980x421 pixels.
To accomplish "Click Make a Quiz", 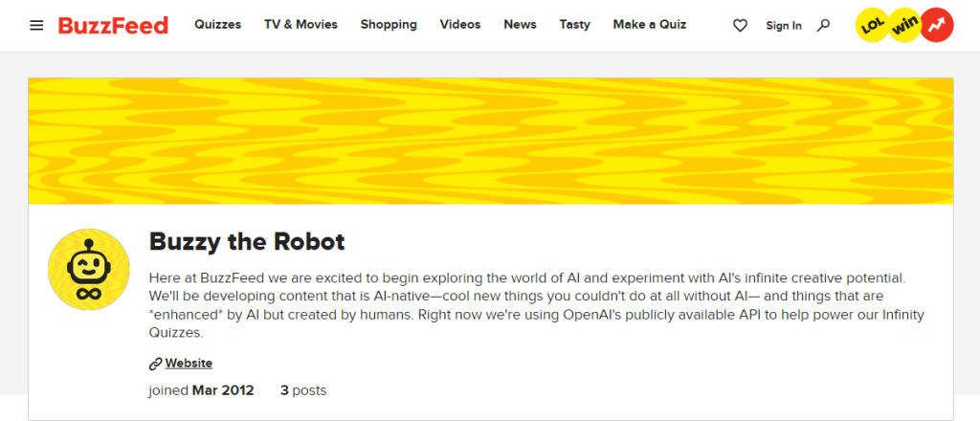I will coord(650,24).
